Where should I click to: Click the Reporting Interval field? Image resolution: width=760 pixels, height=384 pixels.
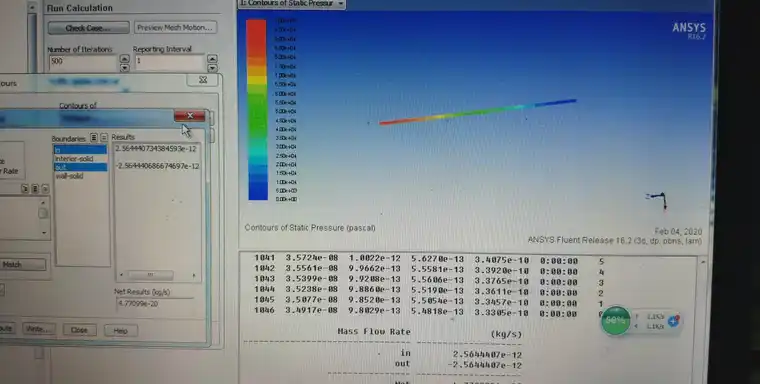pos(170,62)
